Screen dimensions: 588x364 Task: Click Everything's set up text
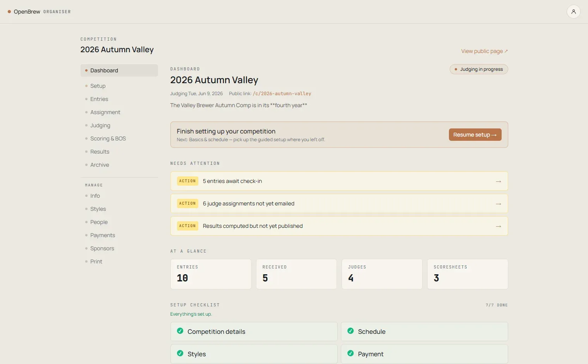point(191,314)
